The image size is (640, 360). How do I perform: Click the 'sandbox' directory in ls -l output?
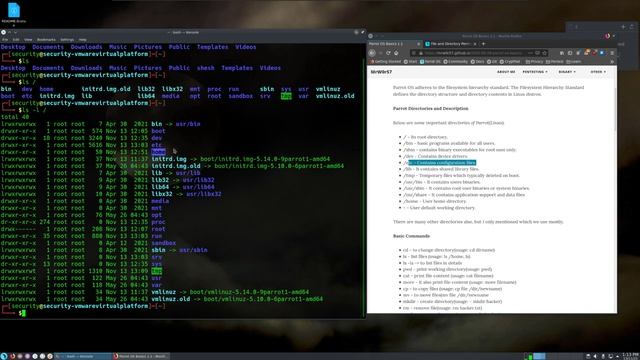click(164, 243)
